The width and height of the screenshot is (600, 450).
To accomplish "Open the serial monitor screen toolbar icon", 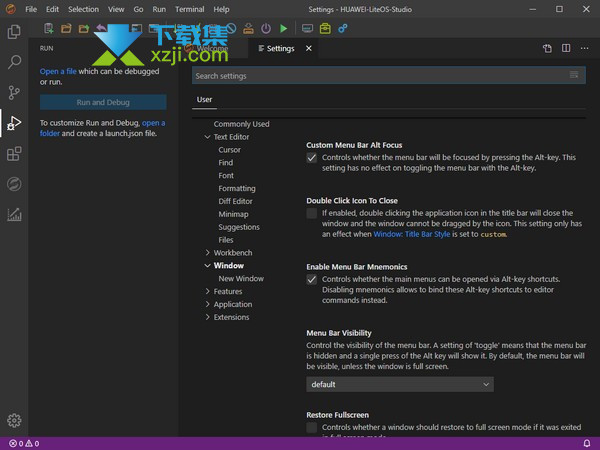I will point(307,28).
